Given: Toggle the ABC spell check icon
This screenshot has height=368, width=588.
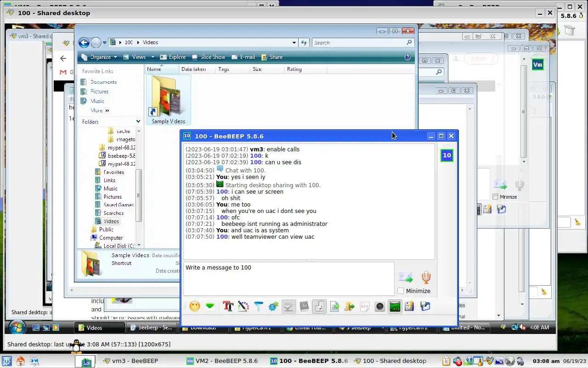Looking at the screenshot, I should coord(288,306).
